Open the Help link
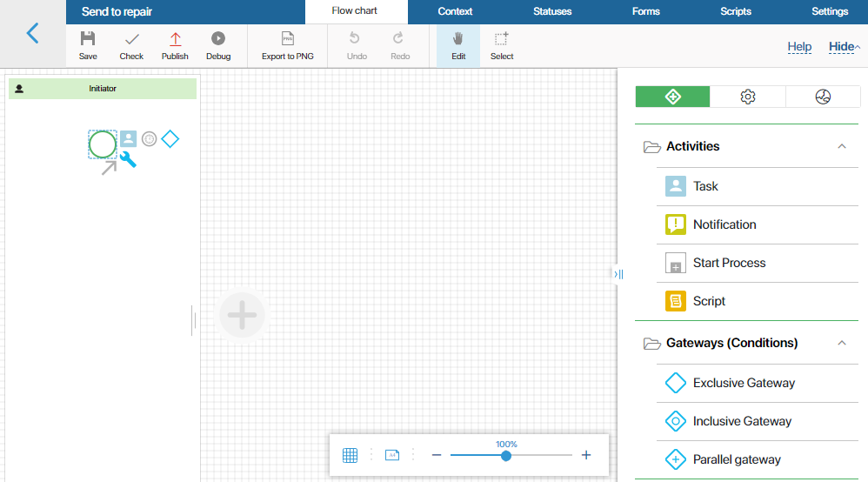868x482 pixels. [x=799, y=46]
